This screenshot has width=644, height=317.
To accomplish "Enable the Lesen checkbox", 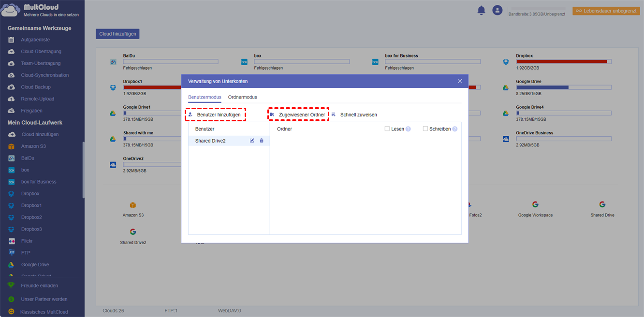I will 387,129.
